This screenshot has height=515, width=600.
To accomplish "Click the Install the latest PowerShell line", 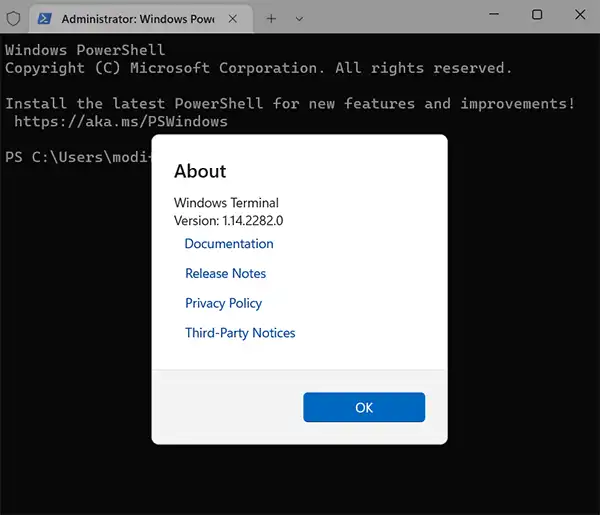I will 290,104.
